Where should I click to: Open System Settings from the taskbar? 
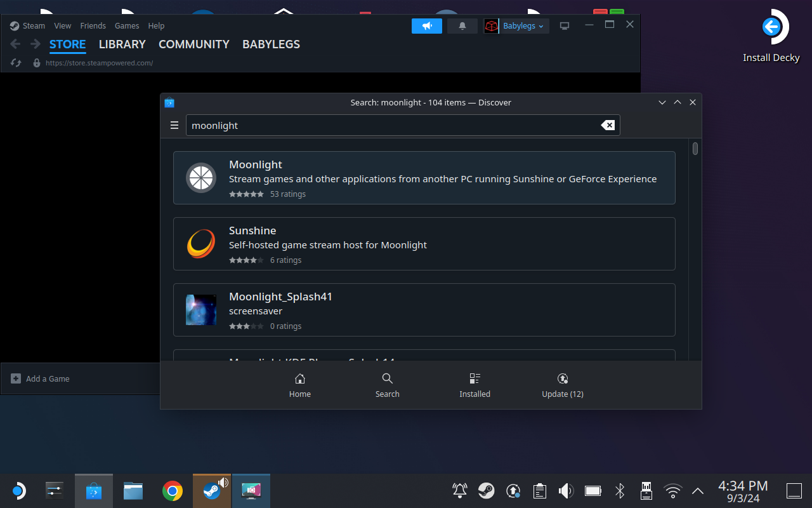point(55,491)
